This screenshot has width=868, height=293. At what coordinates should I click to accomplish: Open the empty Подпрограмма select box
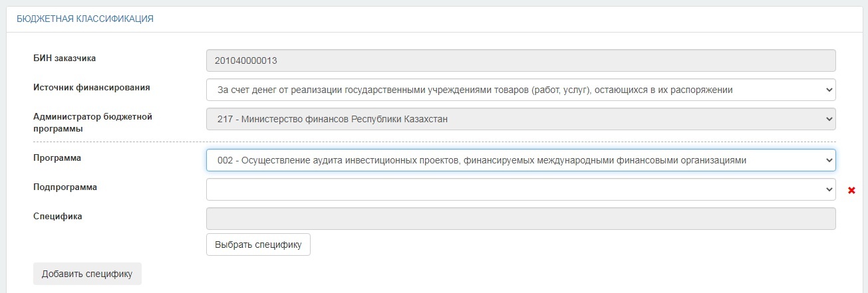tap(521, 189)
